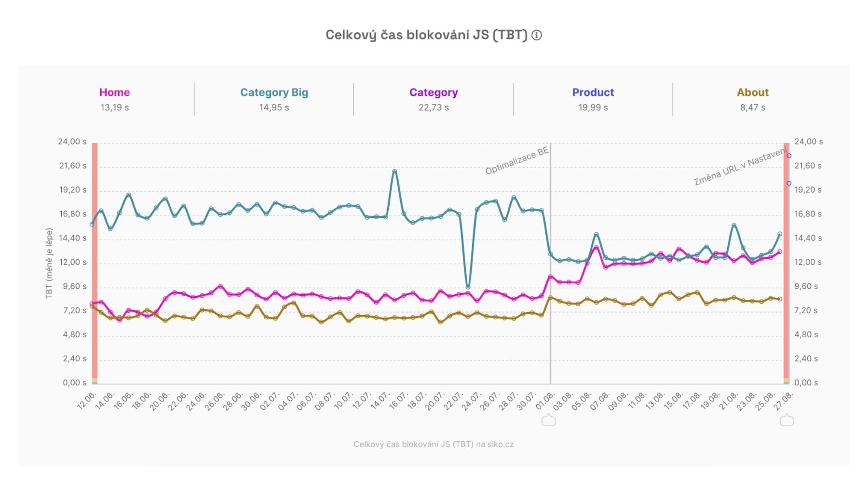Select the lowest Category Big dip data point
The width and height of the screenshot is (868, 488).
click(x=468, y=287)
